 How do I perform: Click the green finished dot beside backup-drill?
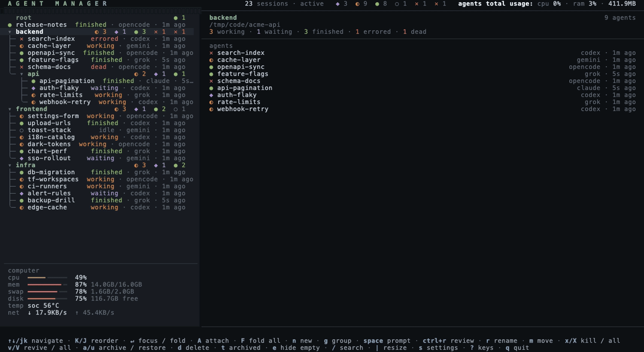pos(21,200)
